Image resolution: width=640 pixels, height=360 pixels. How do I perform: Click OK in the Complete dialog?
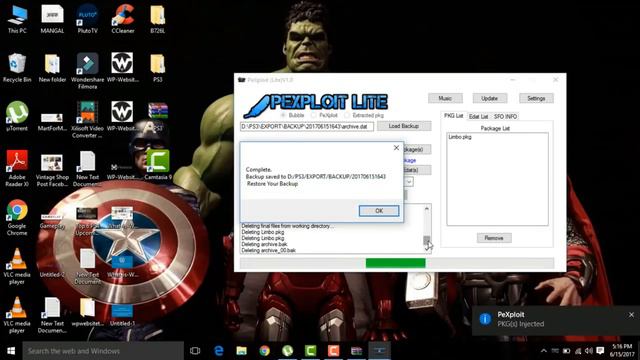[x=379, y=211]
